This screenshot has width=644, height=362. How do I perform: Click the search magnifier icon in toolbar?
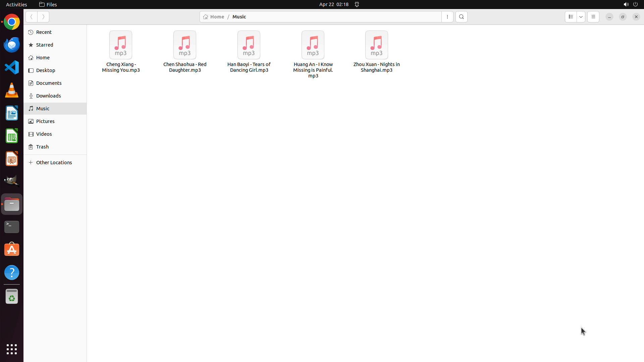(461, 17)
